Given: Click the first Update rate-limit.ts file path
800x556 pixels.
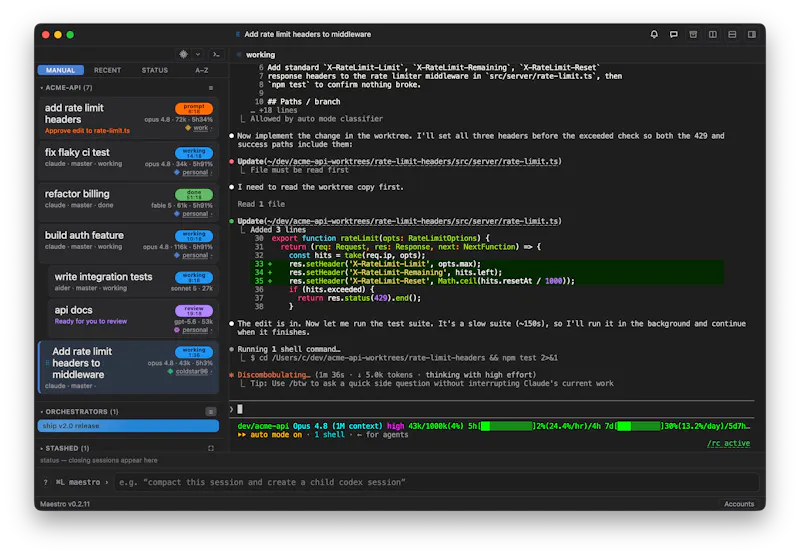Looking at the screenshot, I should click(x=411, y=161).
